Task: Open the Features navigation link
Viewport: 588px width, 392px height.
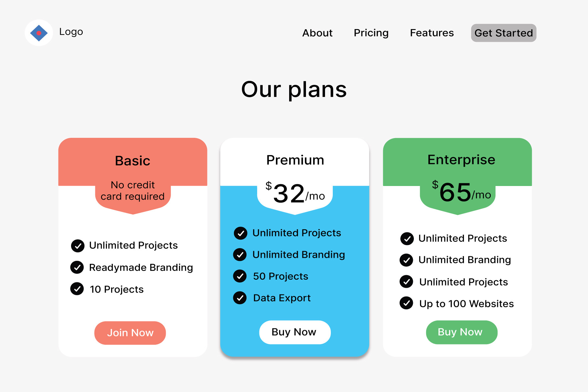Action: click(x=432, y=33)
